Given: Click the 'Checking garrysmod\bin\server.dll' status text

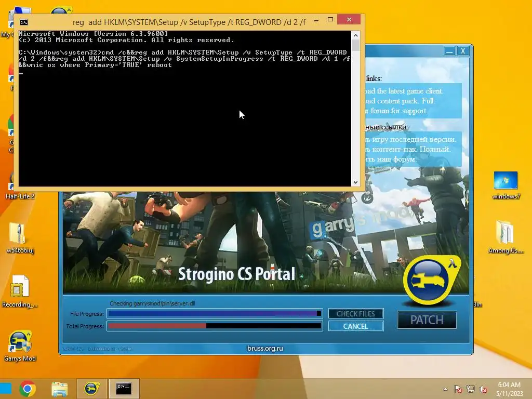Looking at the screenshot, I should pyautogui.click(x=152, y=303).
